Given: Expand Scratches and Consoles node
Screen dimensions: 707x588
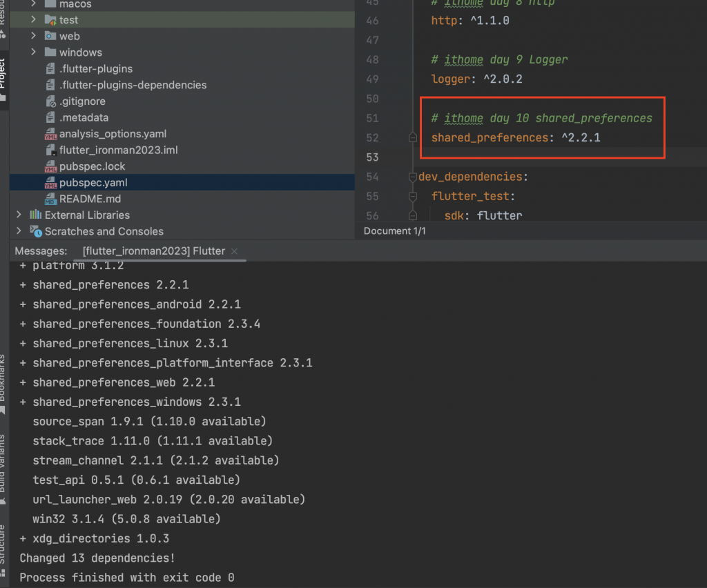Looking at the screenshot, I should (x=19, y=231).
